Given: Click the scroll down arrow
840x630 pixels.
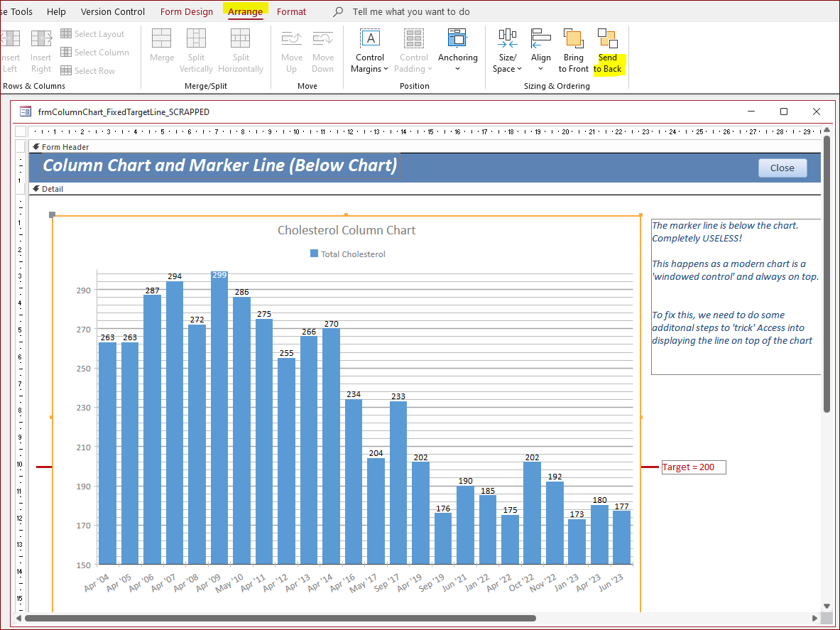Looking at the screenshot, I should tap(827, 607).
